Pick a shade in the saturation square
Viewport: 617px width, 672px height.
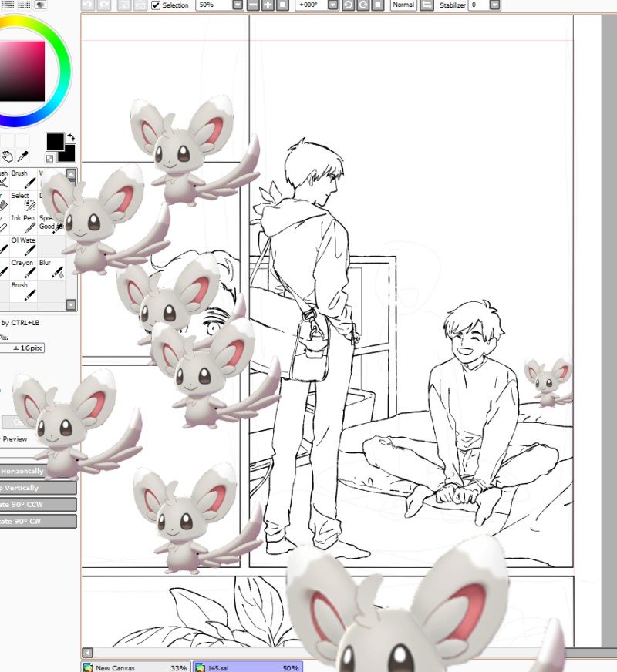pos(22,71)
